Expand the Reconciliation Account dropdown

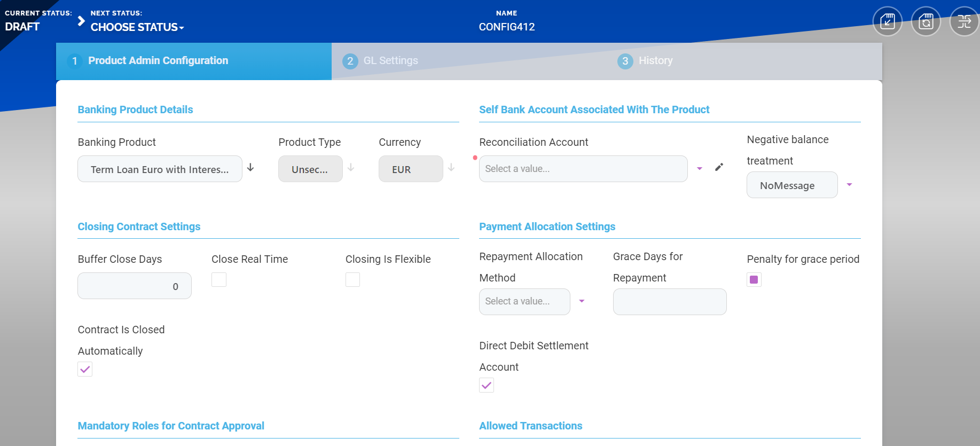tap(699, 169)
